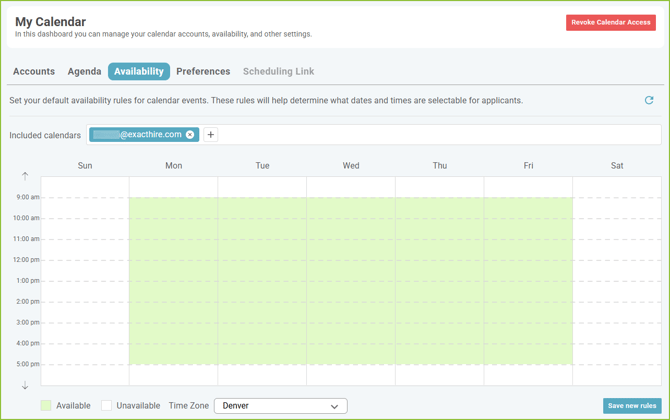Switch to the Accounts tab
The width and height of the screenshot is (670, 420).
(x=34, y=72)
